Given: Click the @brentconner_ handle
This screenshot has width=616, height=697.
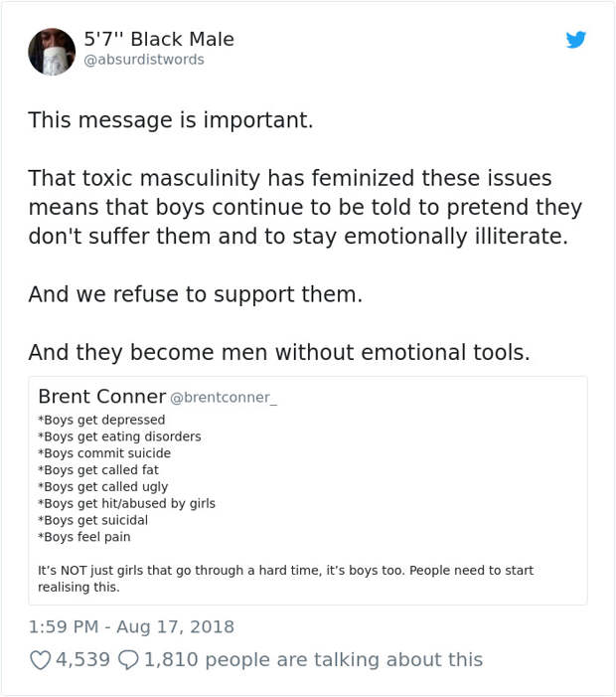Looking at the screenshot, I should point(224,398).
